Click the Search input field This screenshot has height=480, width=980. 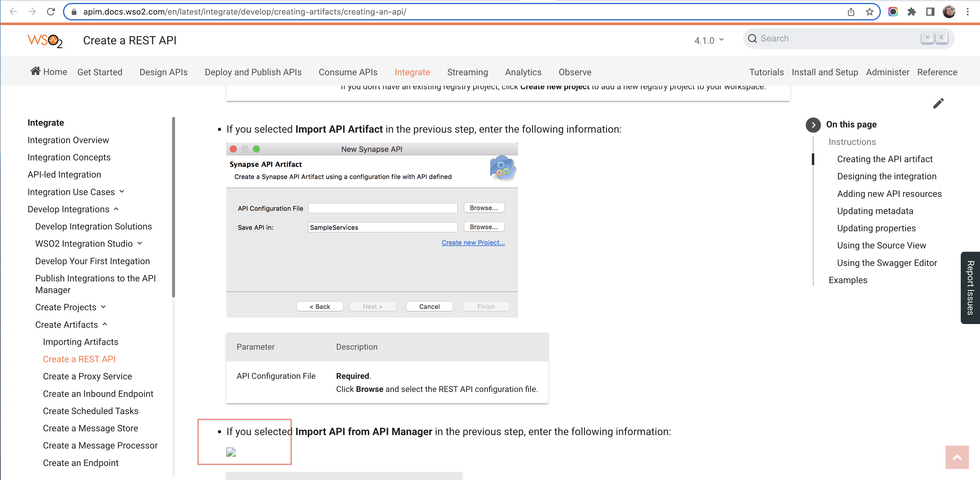click(837, 38)
